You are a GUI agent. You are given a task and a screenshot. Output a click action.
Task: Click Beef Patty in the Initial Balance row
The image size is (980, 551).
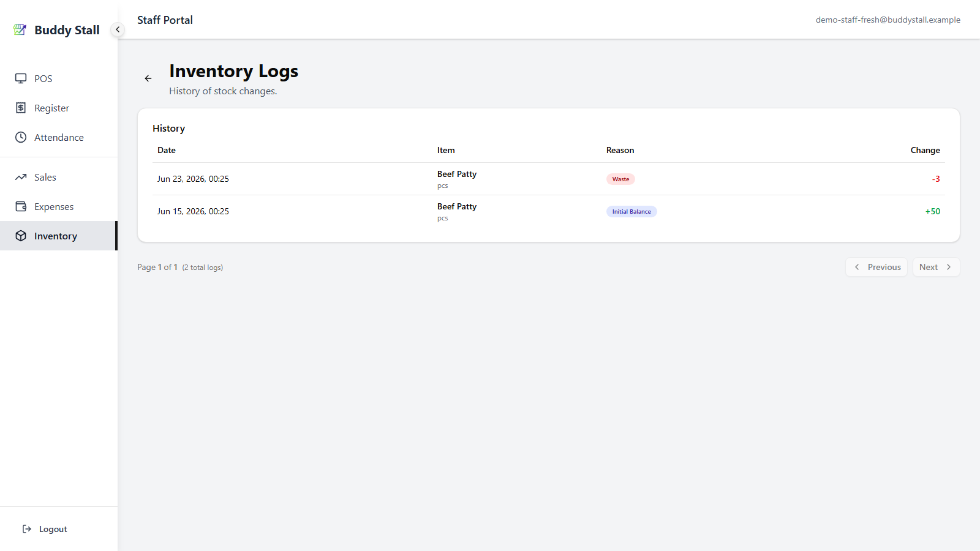click(457, 206)
